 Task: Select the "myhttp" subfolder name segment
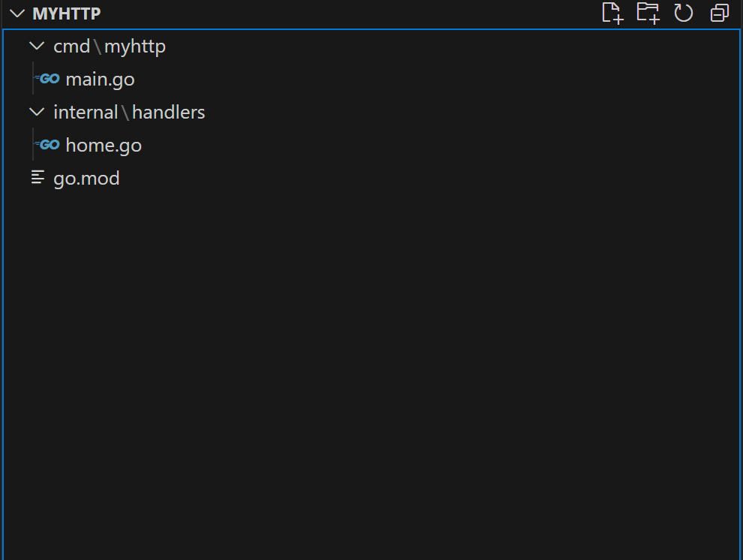click(135, 47)
